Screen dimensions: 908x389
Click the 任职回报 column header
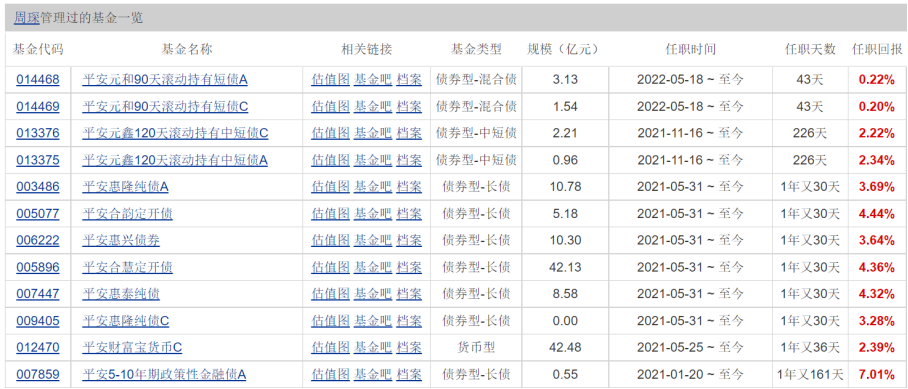pos(877,50)
